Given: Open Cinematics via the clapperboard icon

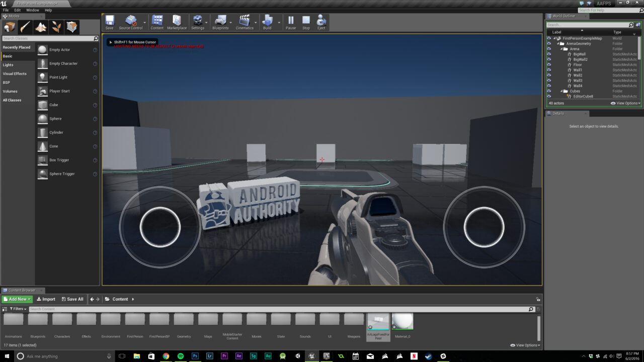Looking at the screenshot, I should [x=245, y=21].
